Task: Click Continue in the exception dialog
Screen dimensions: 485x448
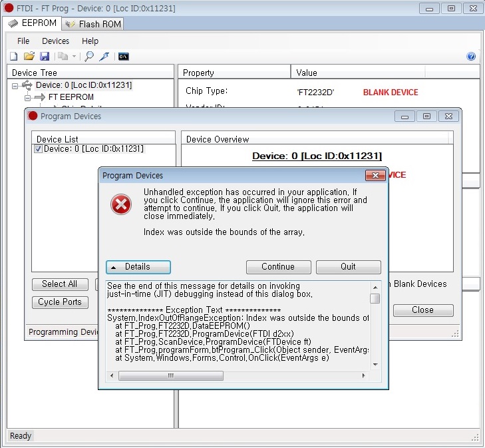Action: [x=278, y=267]
